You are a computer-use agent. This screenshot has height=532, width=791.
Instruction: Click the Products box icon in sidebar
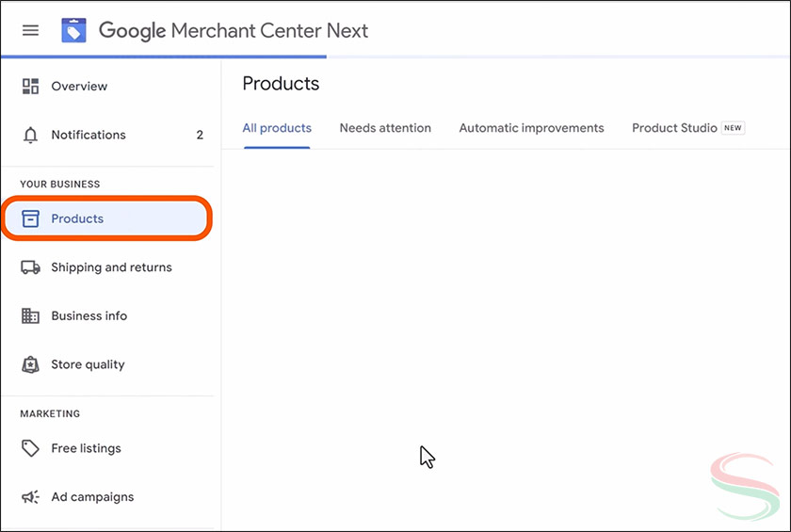30,218
